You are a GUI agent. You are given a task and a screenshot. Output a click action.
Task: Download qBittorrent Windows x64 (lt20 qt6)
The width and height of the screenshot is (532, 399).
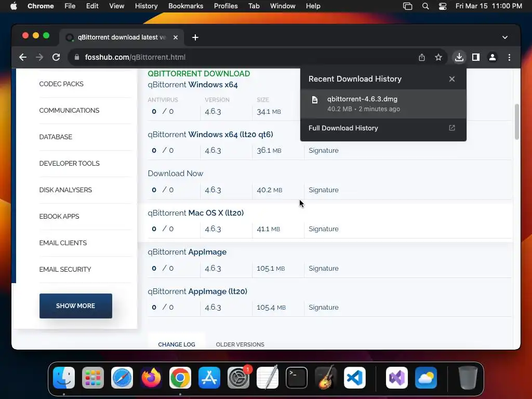[x=210, y=135]
